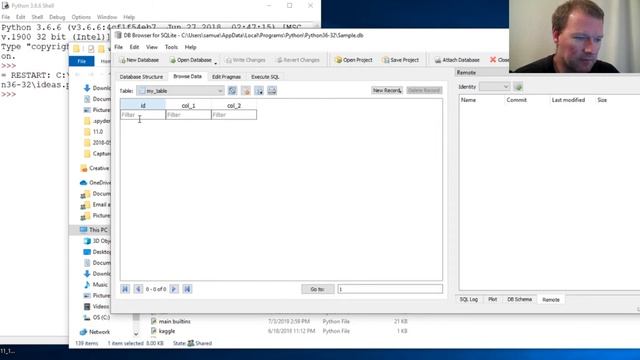Open the Edit Pragmas tab
The height and width of the screenshot is (360, 640).
[226, 77]
